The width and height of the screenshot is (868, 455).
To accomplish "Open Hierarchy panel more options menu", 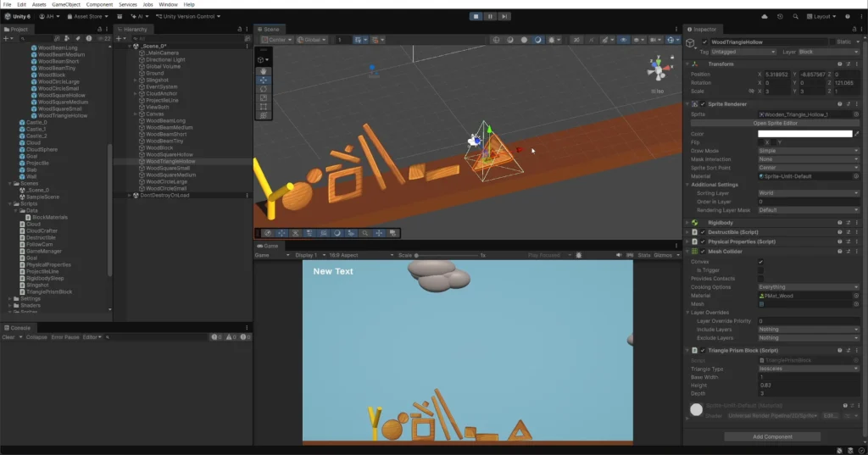I will tap(247, 30).
